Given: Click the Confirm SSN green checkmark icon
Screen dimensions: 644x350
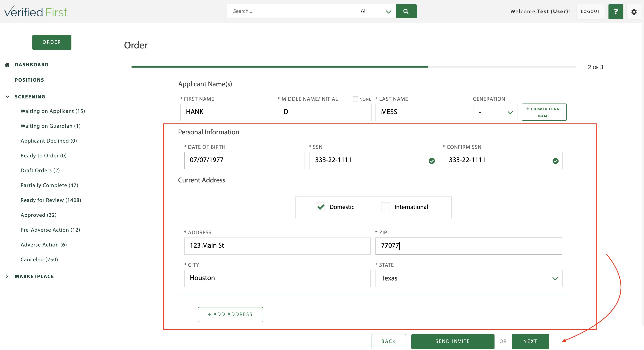Looking at the screenshot, I should point(555,161).
